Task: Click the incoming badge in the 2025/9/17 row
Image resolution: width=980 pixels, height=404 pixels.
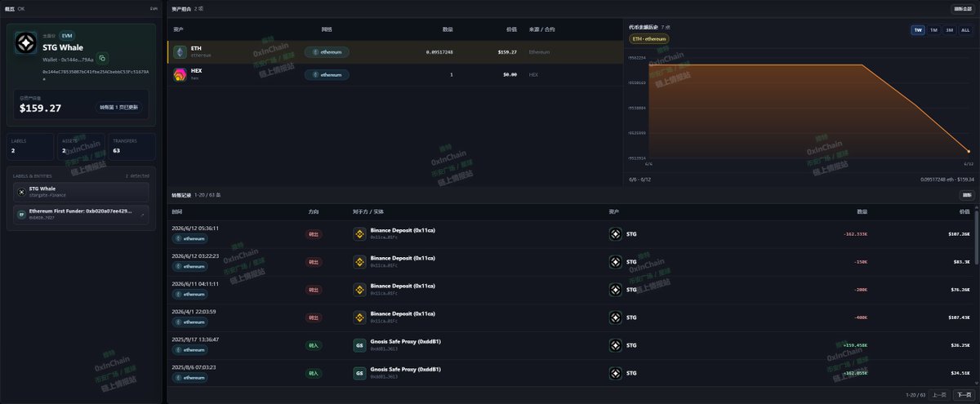Action: pos(314,345)
